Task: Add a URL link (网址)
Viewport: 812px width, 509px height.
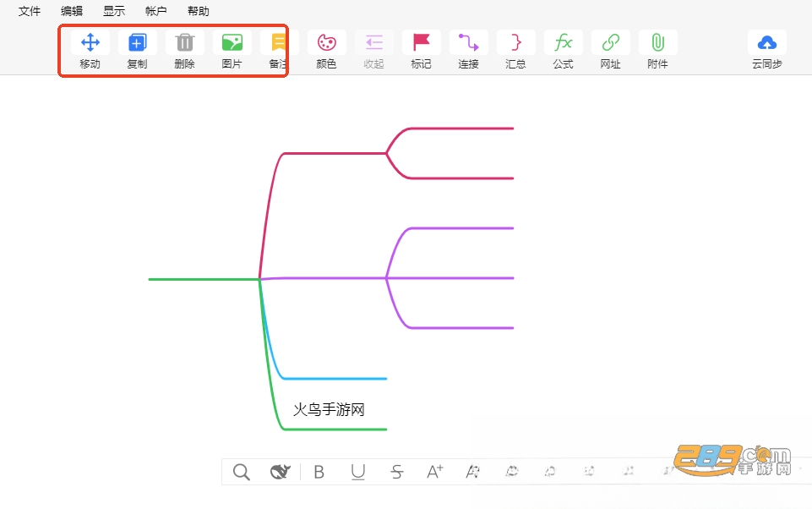Action: click(611, 42)
